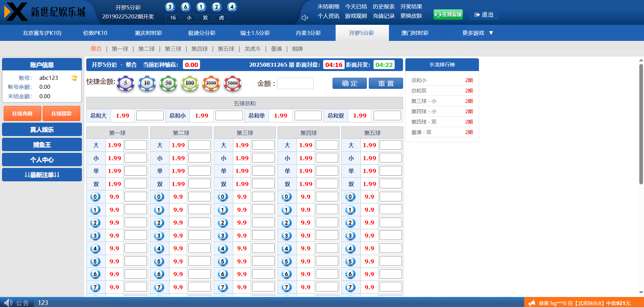The width and height of the screenshot is (644, 307).
Task: Switch to the 重庆时时彩 game tab
Action: click(x=148, y=33)
